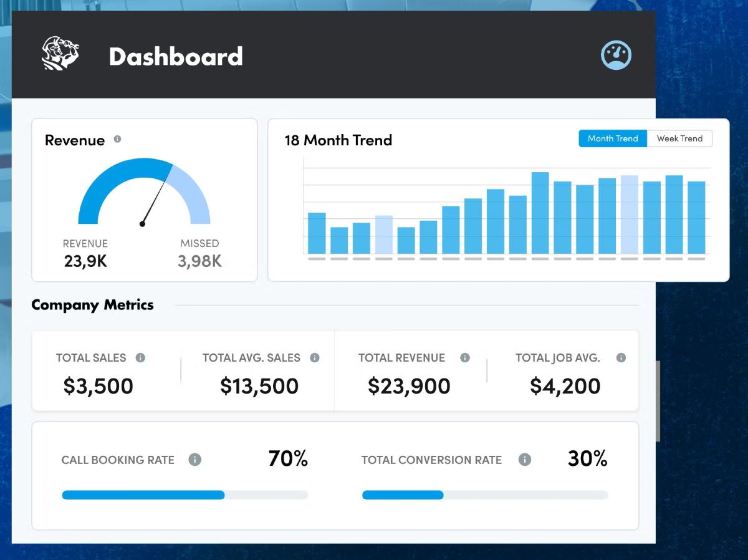The height and width of the screenshot is (560, 748).
Task: Select the tallest bar in trend chart
Action: [x=540, y=213]
